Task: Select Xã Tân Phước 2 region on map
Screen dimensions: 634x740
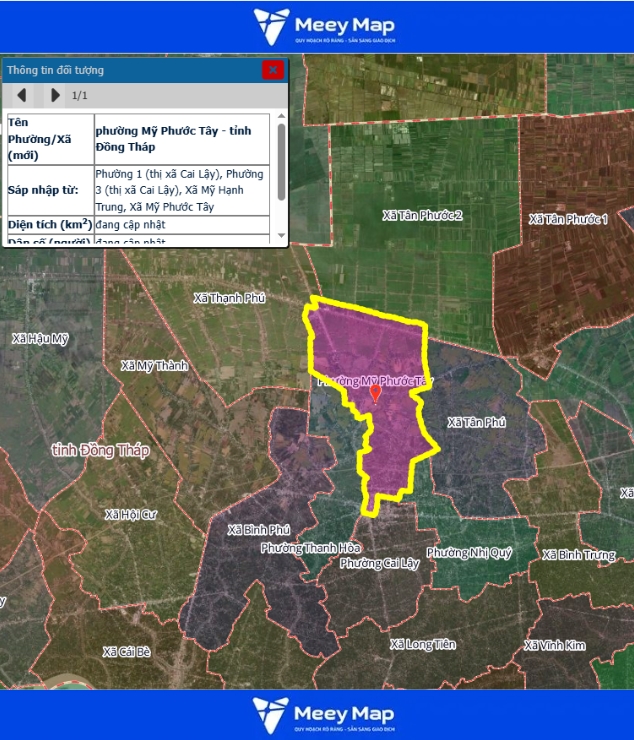Action: 423,215
